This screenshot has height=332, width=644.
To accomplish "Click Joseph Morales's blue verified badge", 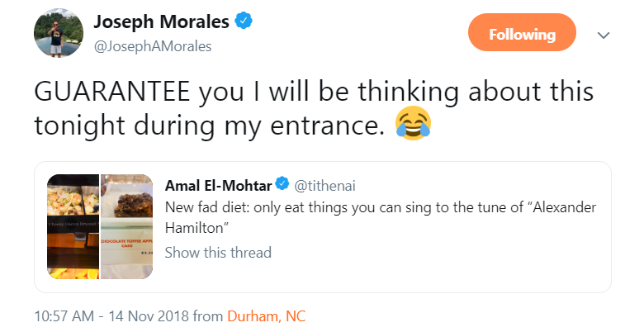I will coord(243,21).
